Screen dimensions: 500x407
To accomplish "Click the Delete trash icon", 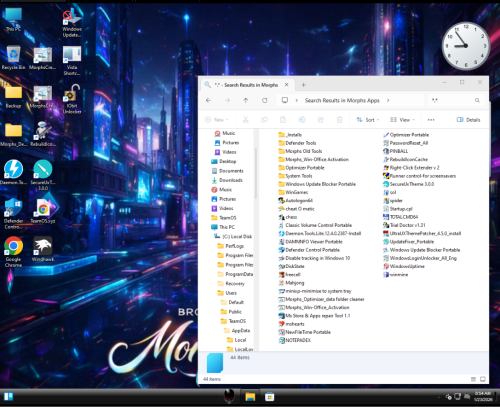I will 339,120.
